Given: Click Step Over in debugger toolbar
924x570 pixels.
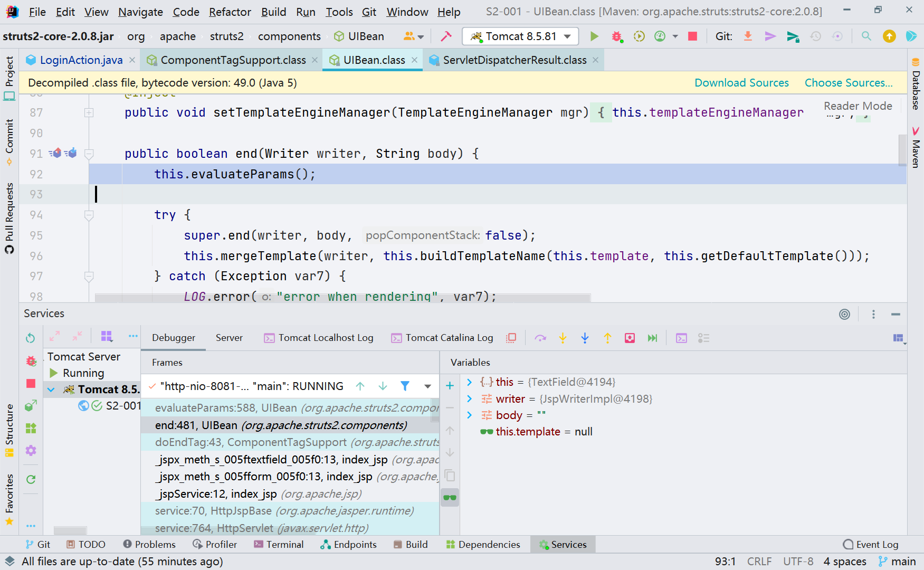Looking at the screenshot, I should pyautogui.click(x=540, y=338).
